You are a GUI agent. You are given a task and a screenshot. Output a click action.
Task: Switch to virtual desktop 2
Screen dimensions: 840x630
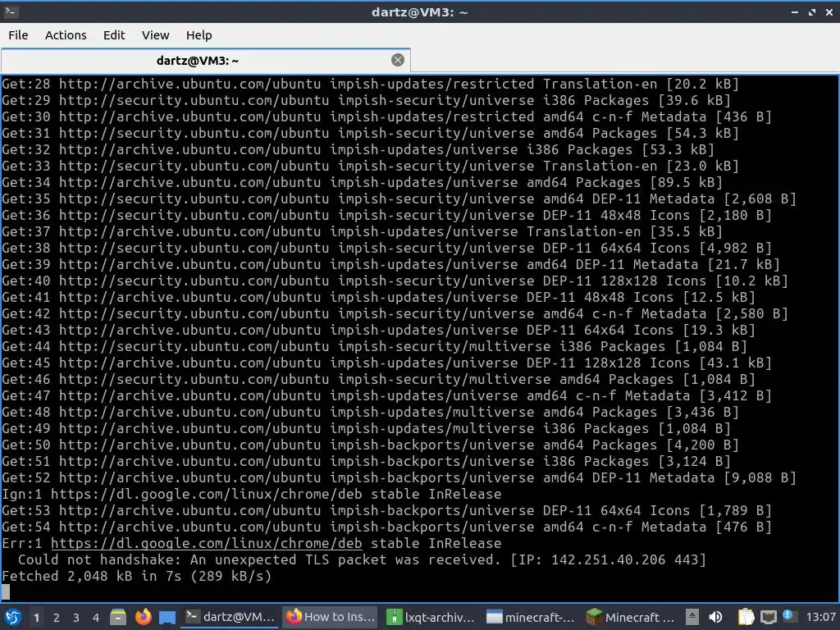56,618
